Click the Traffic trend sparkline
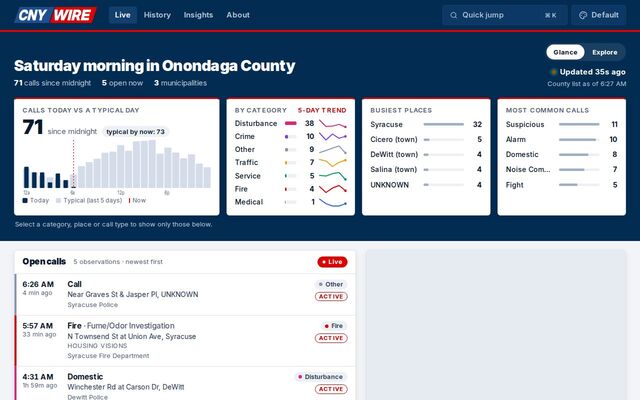 [x=333, y=162]
